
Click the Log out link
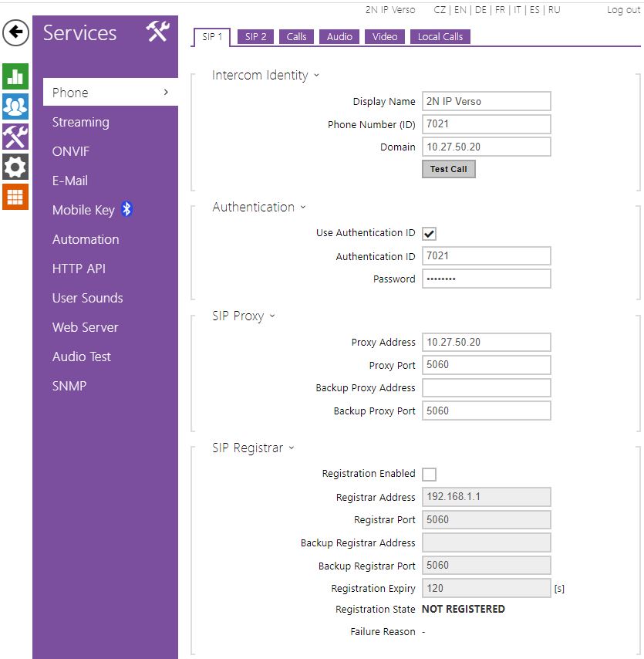(623, 10)
